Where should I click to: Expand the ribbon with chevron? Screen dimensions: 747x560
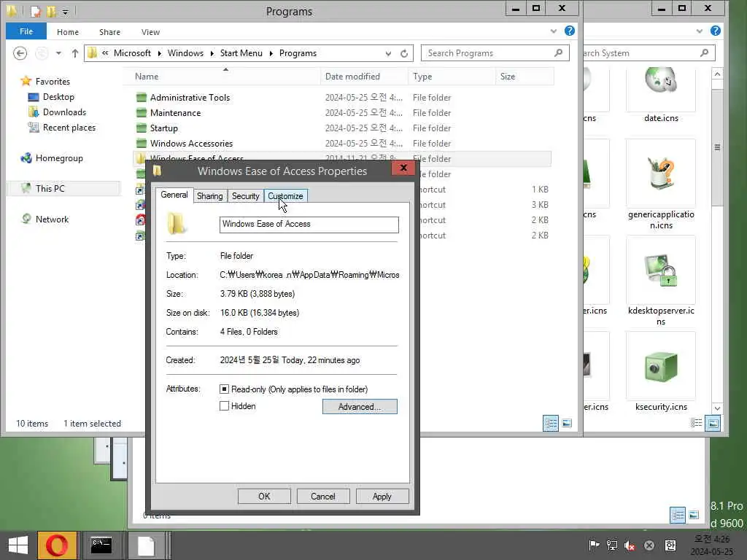tap(553, 31)
